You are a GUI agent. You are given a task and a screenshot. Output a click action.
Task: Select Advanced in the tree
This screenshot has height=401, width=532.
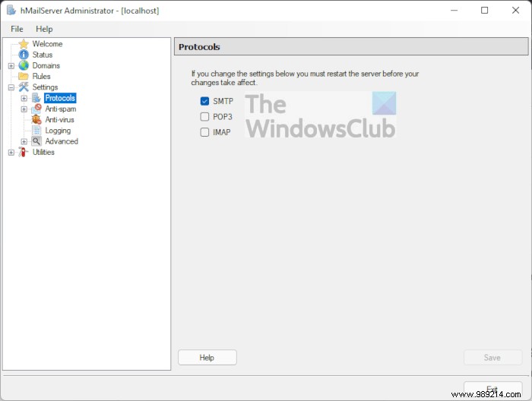[62, 141]
